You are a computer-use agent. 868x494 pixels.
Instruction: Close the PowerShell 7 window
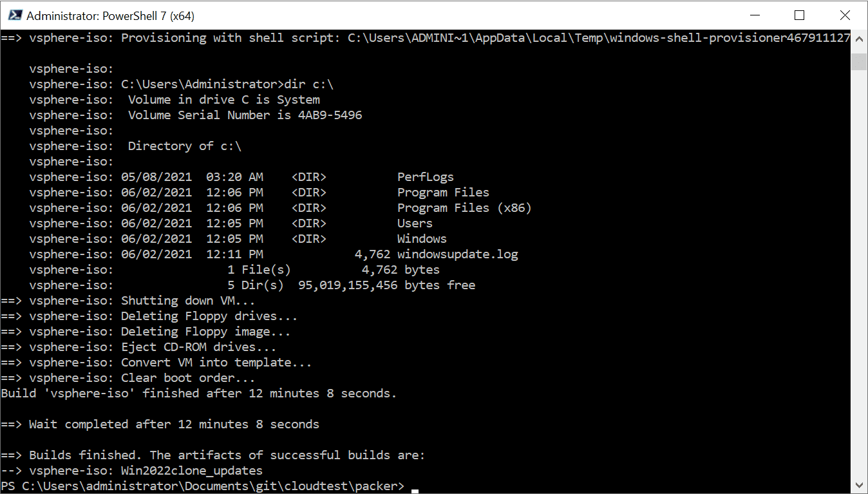844,15
